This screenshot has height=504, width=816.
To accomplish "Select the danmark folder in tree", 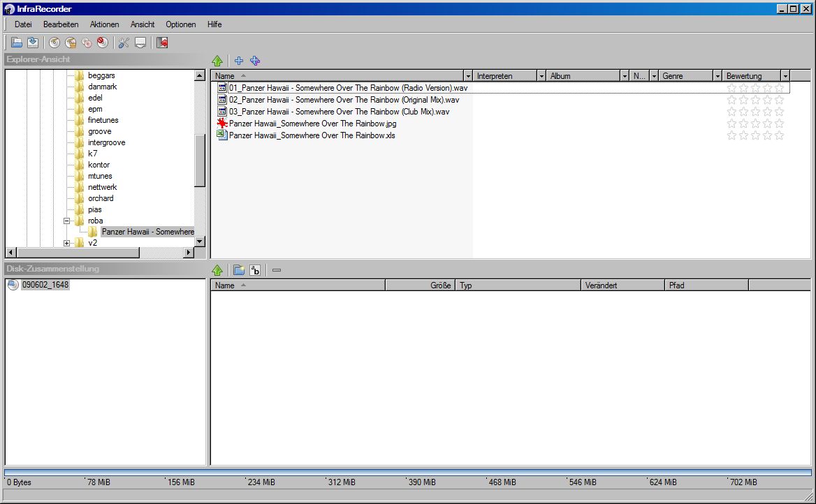I will 103,87.
